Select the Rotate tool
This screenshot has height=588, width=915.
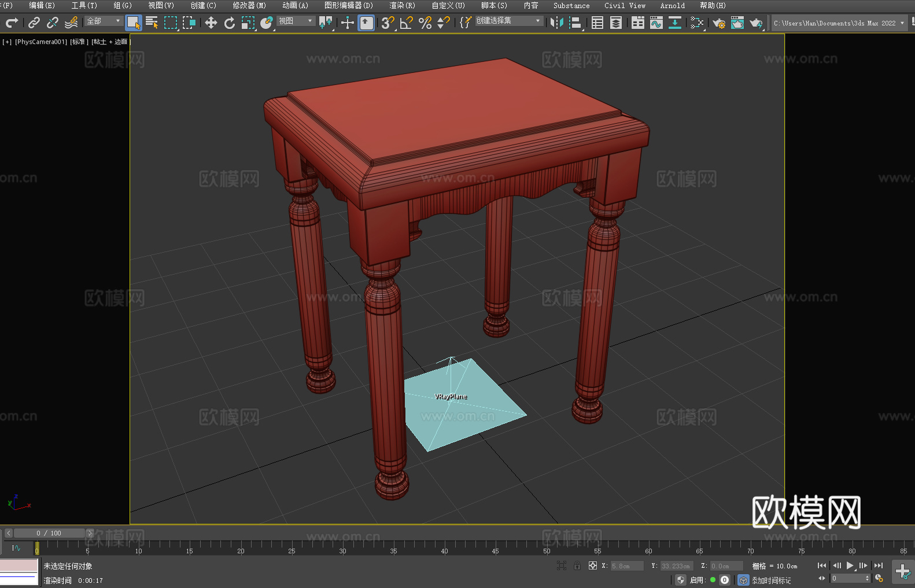pos(230,23)
